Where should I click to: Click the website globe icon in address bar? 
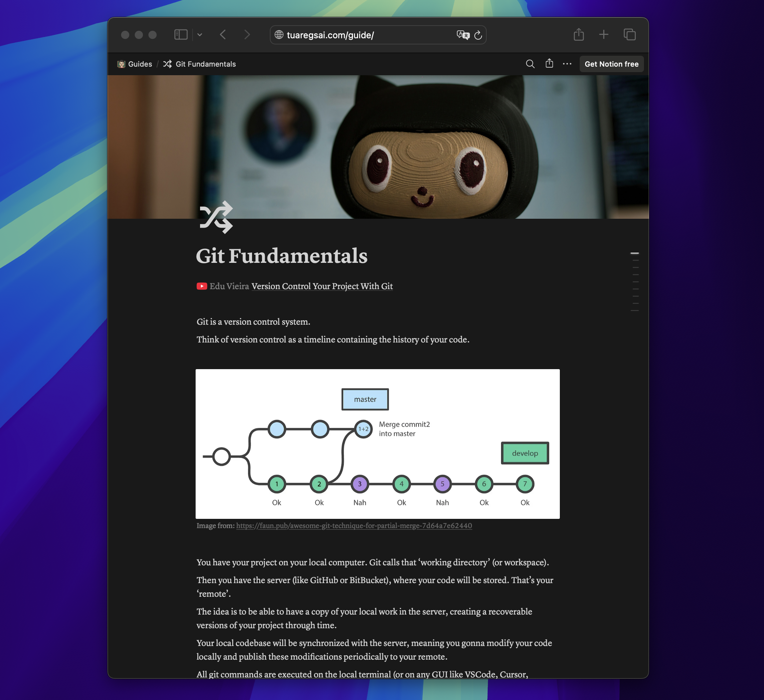pos(279,35)
